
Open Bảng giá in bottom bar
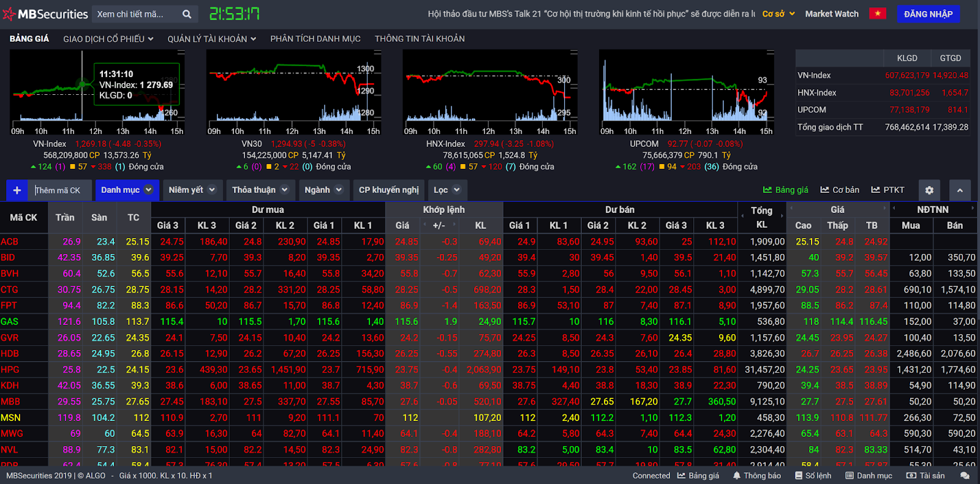pyautogui.click(x=698, y=475)
